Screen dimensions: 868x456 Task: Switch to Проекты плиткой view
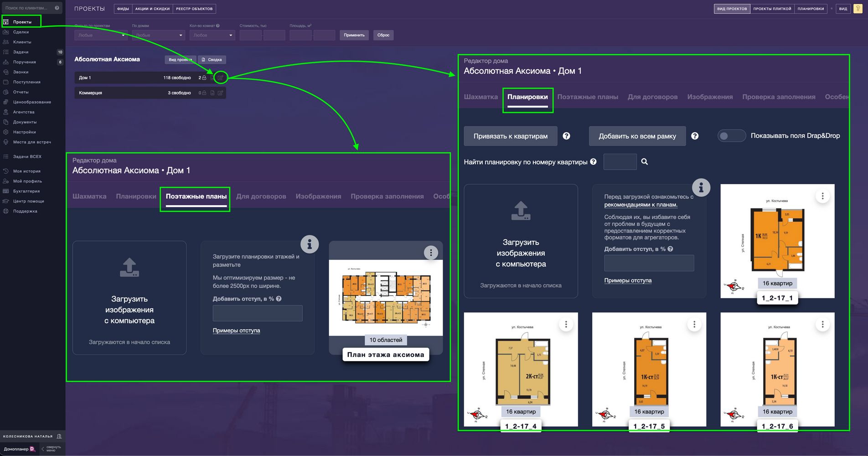(x=772, y=9)
